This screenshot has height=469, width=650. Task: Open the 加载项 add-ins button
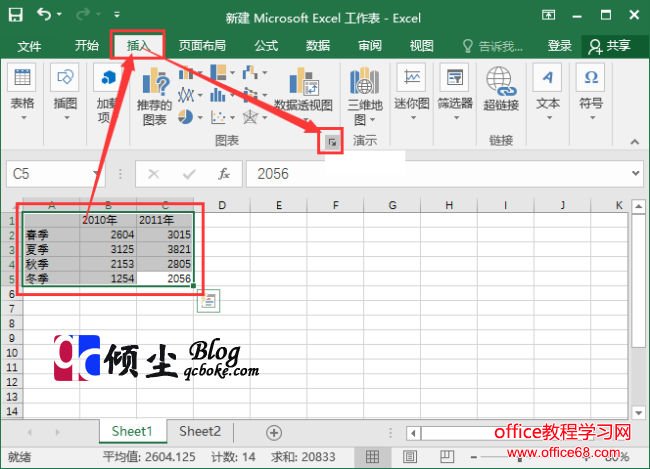(x=107, y=92)
